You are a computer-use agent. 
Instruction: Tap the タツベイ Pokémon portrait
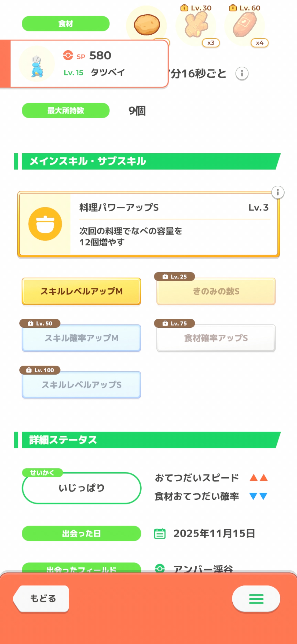pyautogui.click(x=37, y=64)
